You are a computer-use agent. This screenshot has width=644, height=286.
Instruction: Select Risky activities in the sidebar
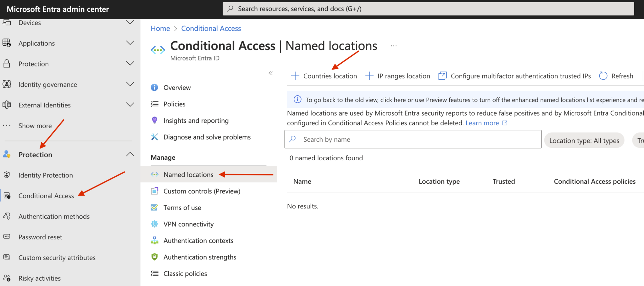[x=39, y=278]
